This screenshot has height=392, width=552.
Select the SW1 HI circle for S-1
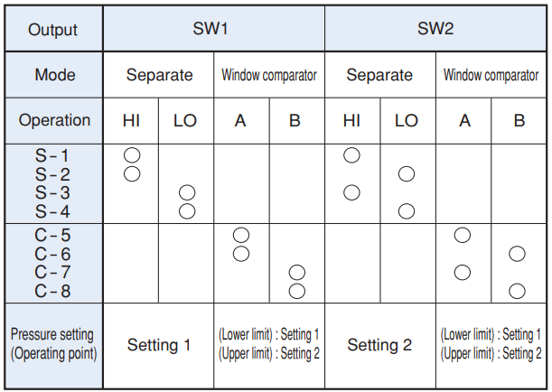[x=131, y=155]
